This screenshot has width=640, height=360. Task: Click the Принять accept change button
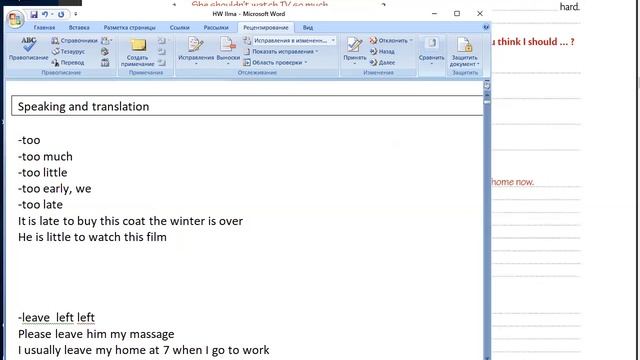click(x=354, y=51)
